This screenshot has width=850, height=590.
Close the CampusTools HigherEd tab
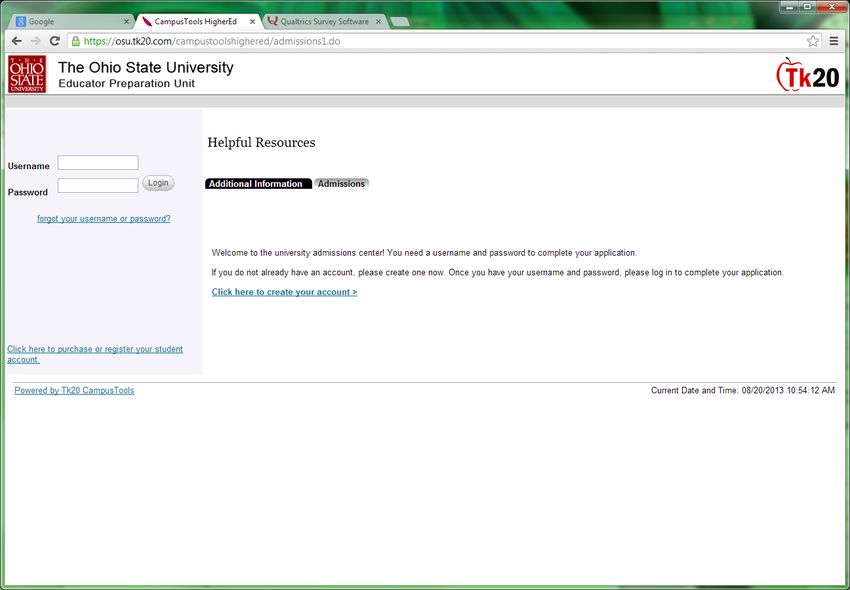tap(252, 22)
